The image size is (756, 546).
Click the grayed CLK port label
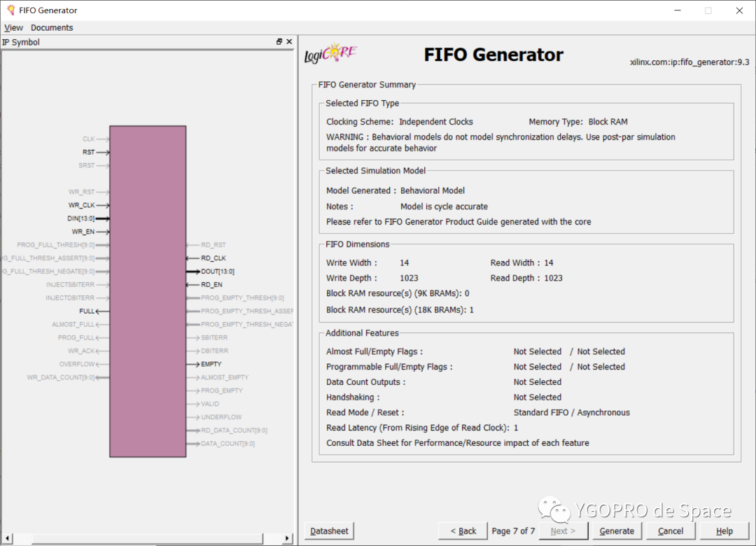[x=89, y=139]
